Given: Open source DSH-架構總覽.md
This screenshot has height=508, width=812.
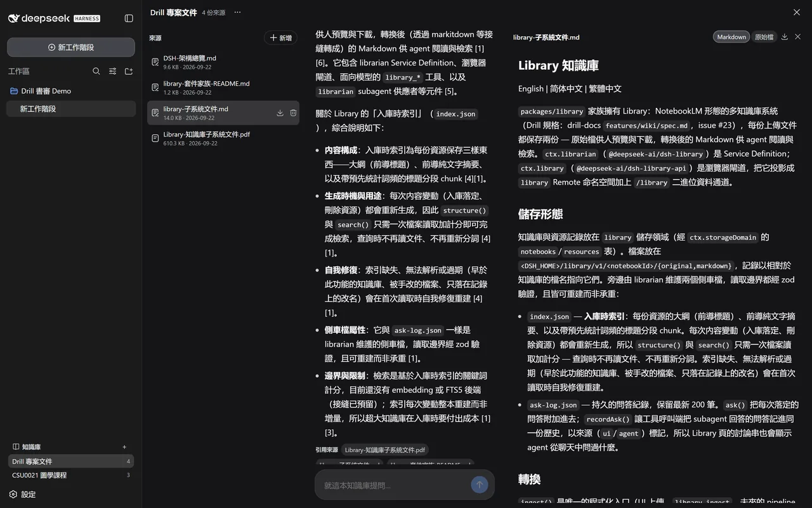Looking at the screenshot, I should pos(223,62).
